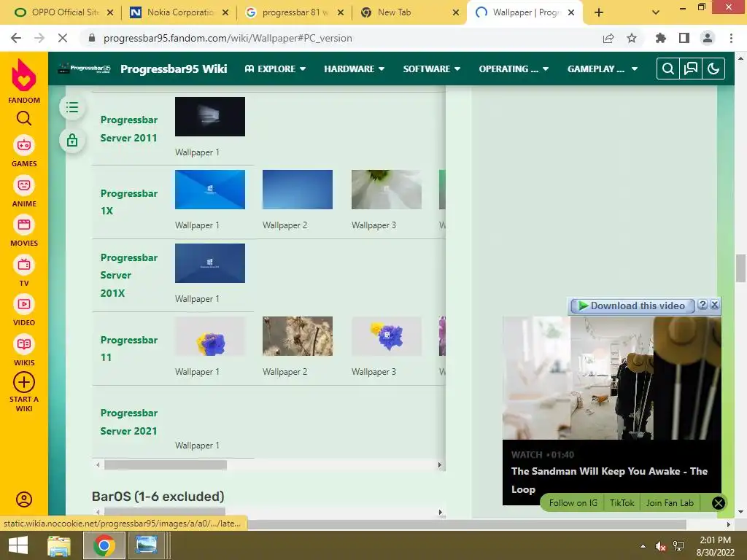Click the Progressbar95 Wiki logo image
Viewport: 747px width, 560px height.
coord(85,69)
